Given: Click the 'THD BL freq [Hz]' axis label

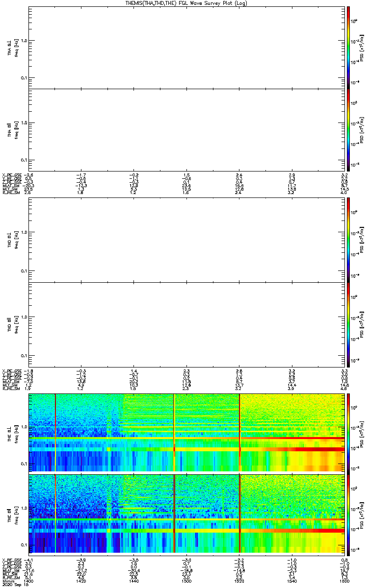Looking at the screenshot, I should 13,240.
